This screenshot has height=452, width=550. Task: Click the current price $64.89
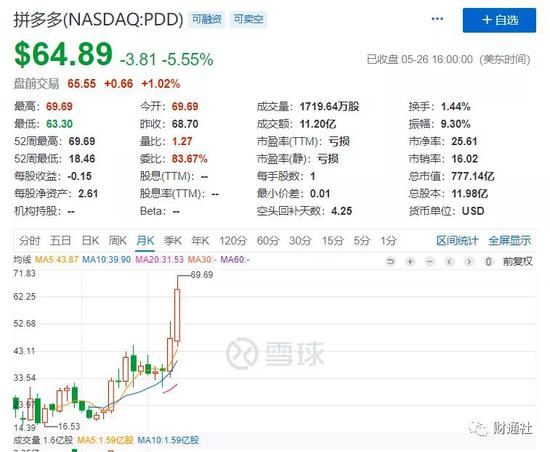tap(63, 54)
